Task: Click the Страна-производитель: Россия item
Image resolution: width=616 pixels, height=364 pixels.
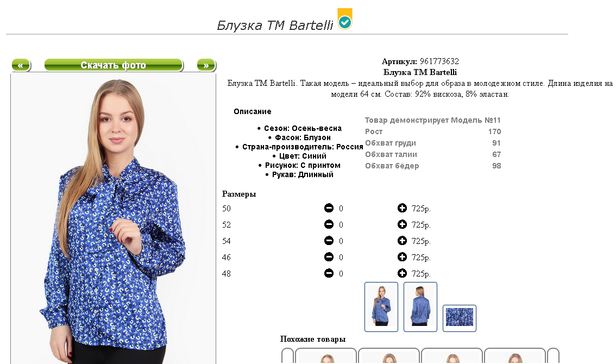Action: tap(303, 147)
